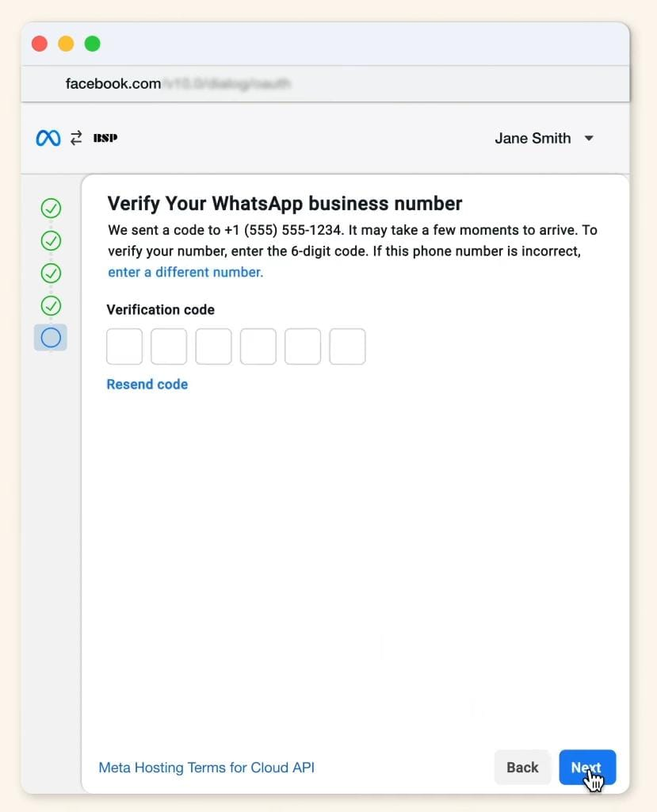Image resolution: width=657 pixels, height=812 pixels.
Task: Focus the first verification code box
Action: [x=124, y=347]
